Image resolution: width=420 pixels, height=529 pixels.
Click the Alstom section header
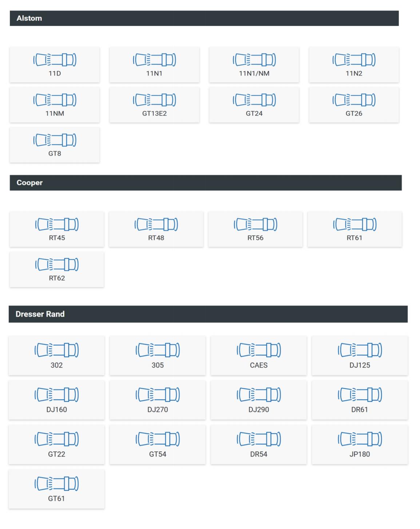click(x=204, y=18)
